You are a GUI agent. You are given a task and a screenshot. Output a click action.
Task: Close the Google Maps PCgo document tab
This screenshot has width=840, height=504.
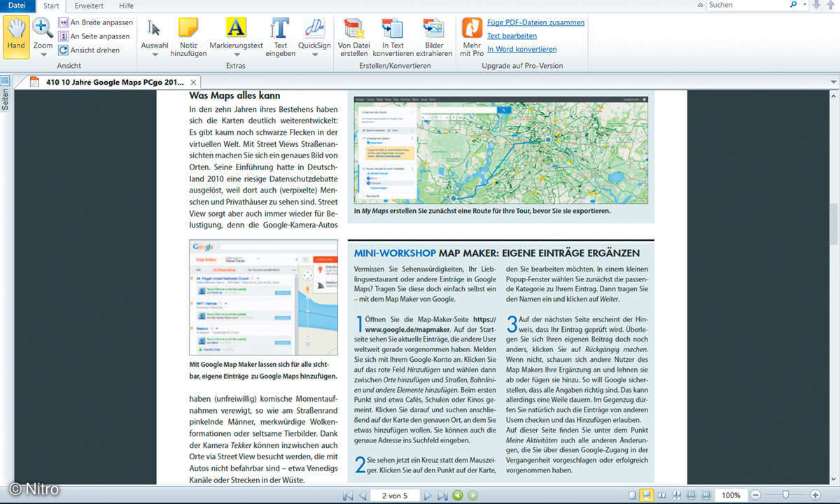[x=194, y=83]
